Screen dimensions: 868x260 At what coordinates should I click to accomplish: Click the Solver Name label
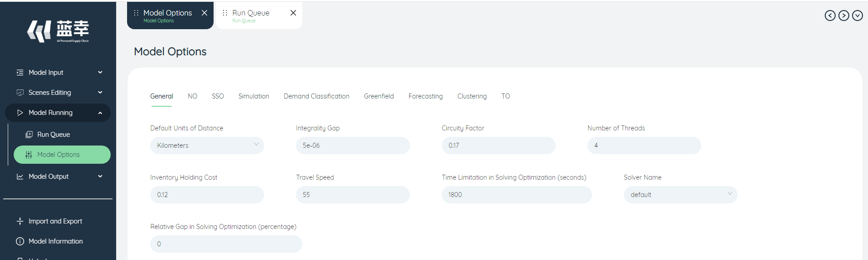pos(643,177)
